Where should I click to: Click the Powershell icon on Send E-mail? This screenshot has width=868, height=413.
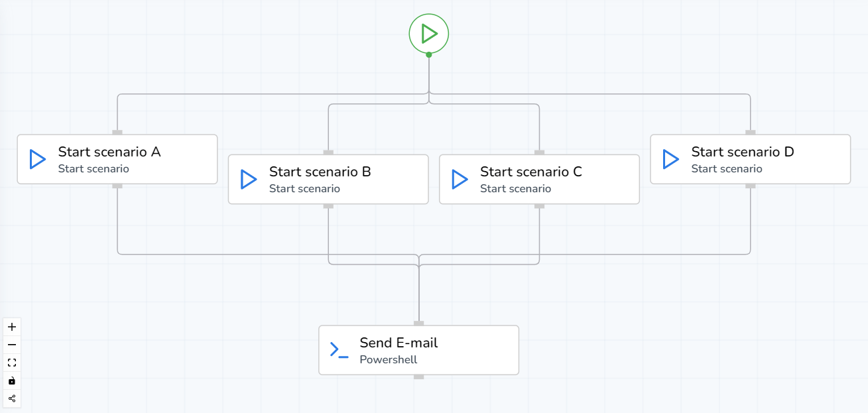tap(338, 349)
